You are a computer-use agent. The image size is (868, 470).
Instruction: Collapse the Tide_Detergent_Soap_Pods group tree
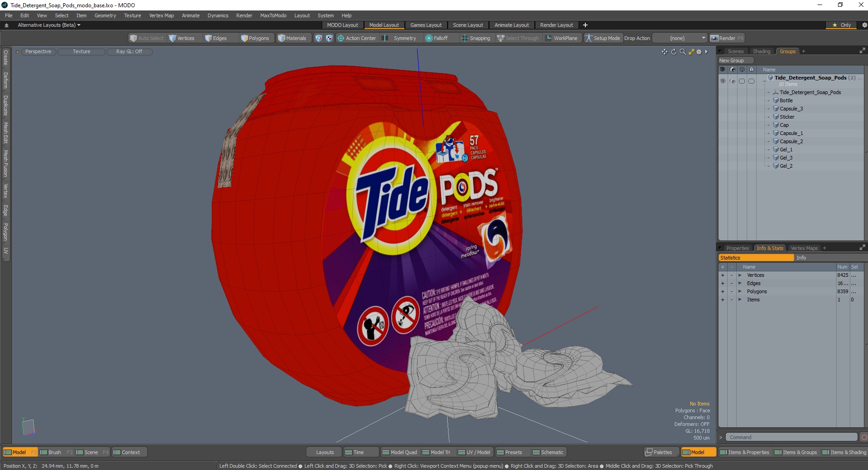point(764,81)
